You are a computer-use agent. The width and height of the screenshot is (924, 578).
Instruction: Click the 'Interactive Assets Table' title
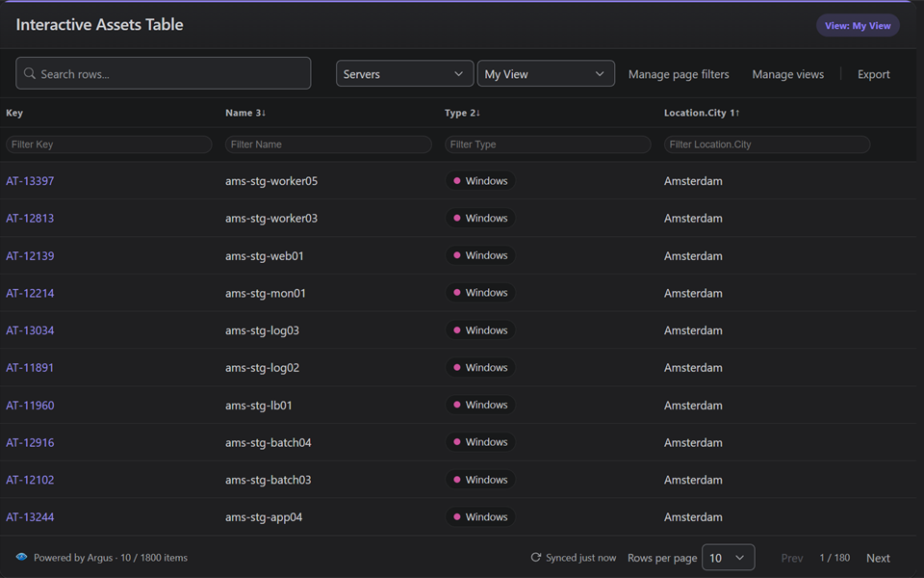point(99,25)
